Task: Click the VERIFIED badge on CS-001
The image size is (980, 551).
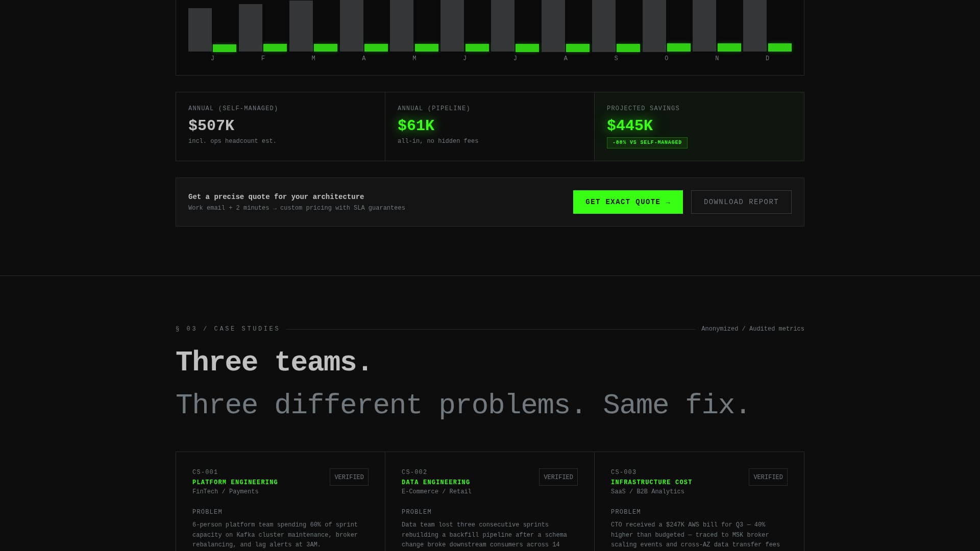Action: click(349, 477)
